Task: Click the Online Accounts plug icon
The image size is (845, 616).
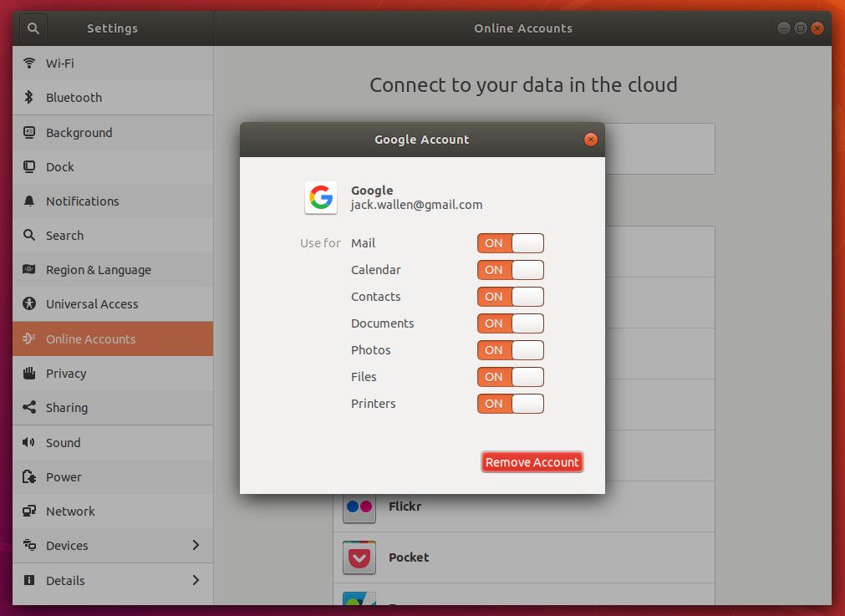Action: [x=29, y=339]
